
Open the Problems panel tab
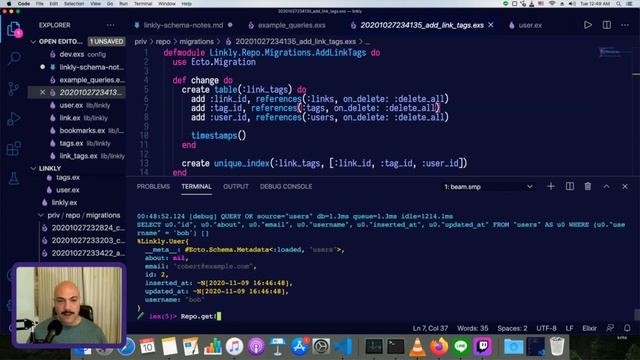(153, 187)
